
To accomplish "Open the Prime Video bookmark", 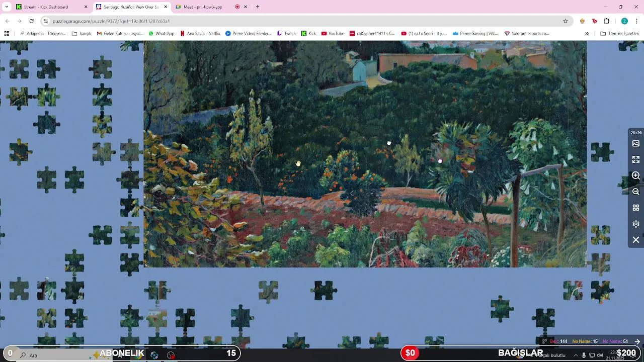I will tap(249, 34).
